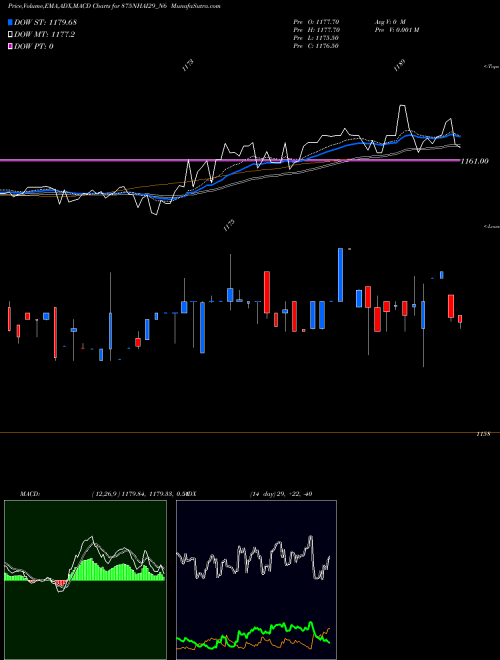Screen dimensions: 500x660
Task: Select the 'DOW PT: 0' legend text
Action: (34, 46)
